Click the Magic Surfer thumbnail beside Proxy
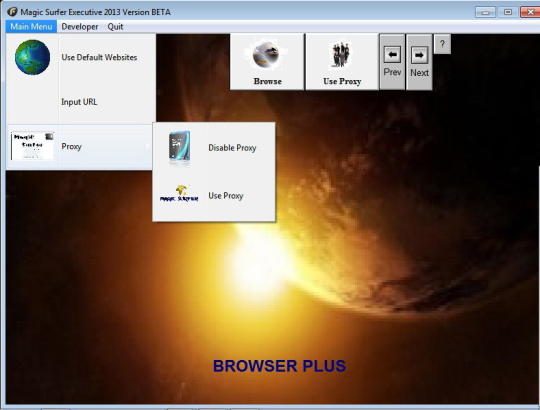The height and width of the screenshot is (410, 540). (32, 146)
